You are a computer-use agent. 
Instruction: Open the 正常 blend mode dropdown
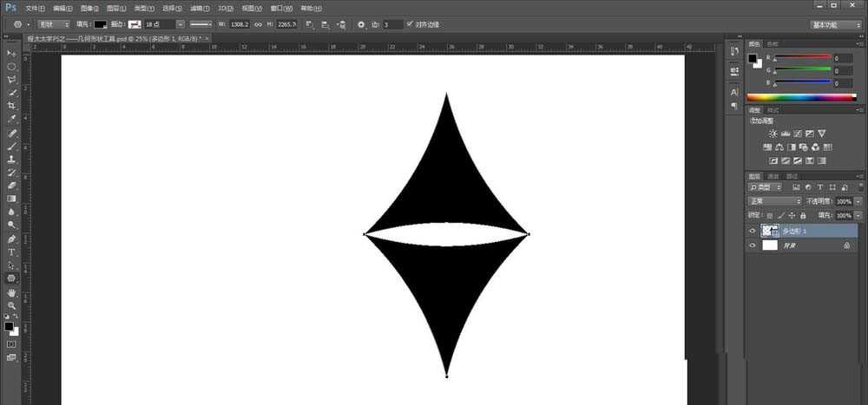774,201
